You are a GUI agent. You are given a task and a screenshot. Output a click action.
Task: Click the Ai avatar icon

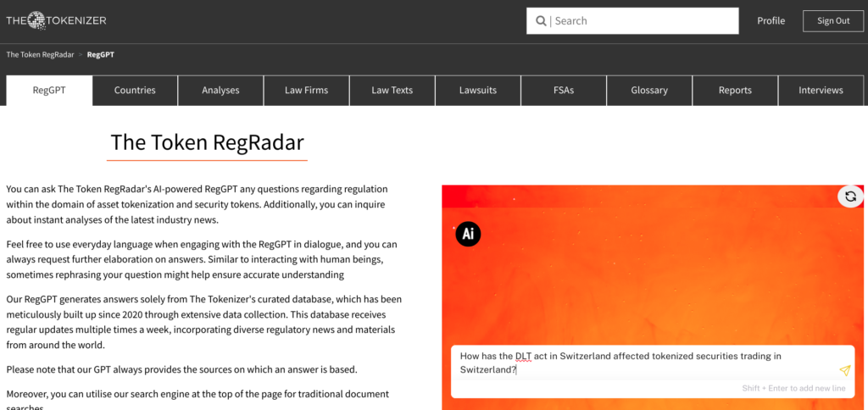tap(468, 234)
